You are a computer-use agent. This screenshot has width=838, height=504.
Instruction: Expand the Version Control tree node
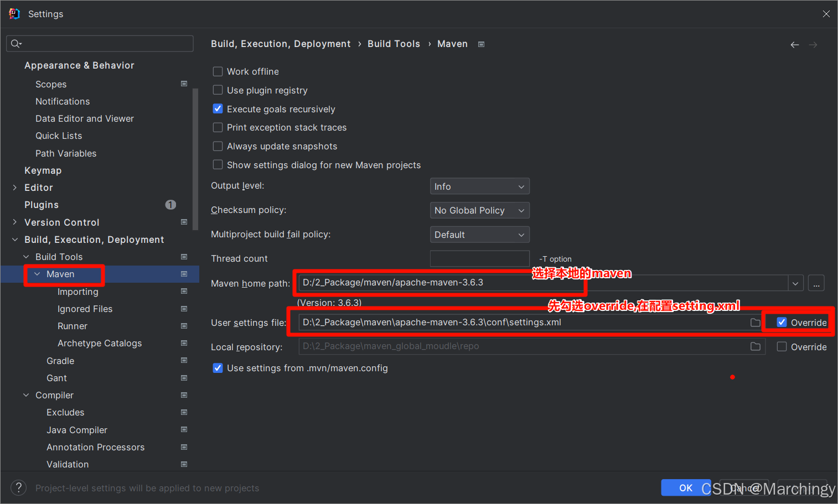click(15, 222)
